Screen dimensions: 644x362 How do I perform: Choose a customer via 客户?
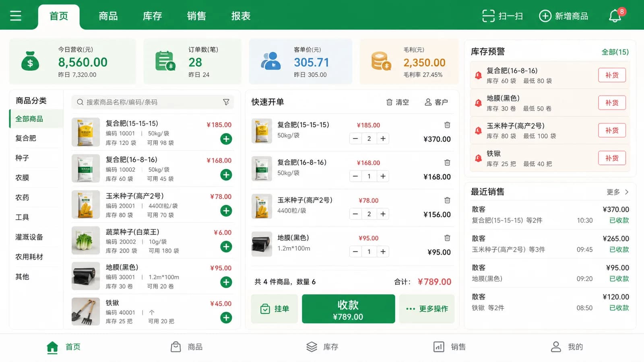436,102
